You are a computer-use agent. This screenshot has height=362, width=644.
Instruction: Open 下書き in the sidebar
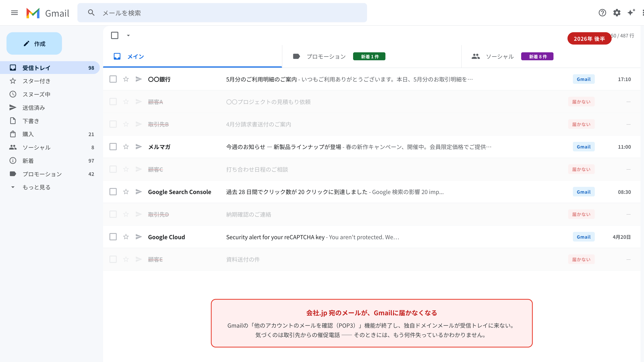50,121
